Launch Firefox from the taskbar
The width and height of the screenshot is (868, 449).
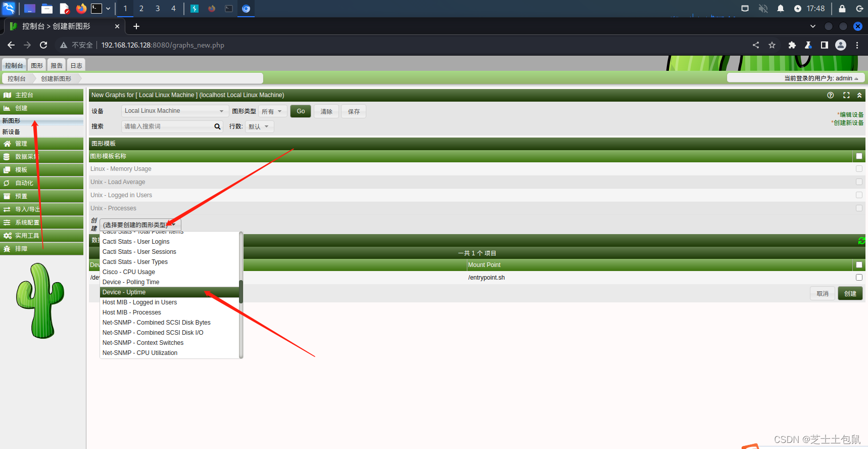81,9
